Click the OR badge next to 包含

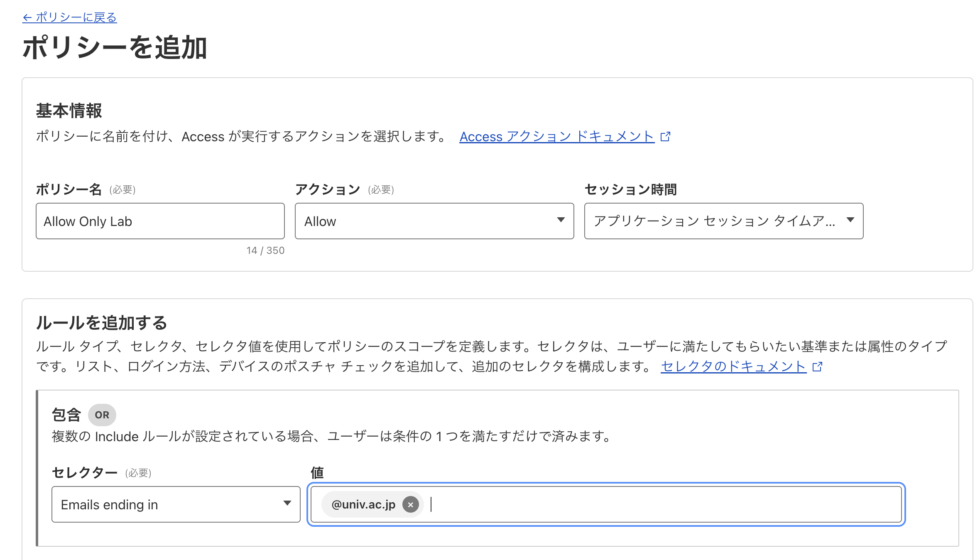point(102,415)
